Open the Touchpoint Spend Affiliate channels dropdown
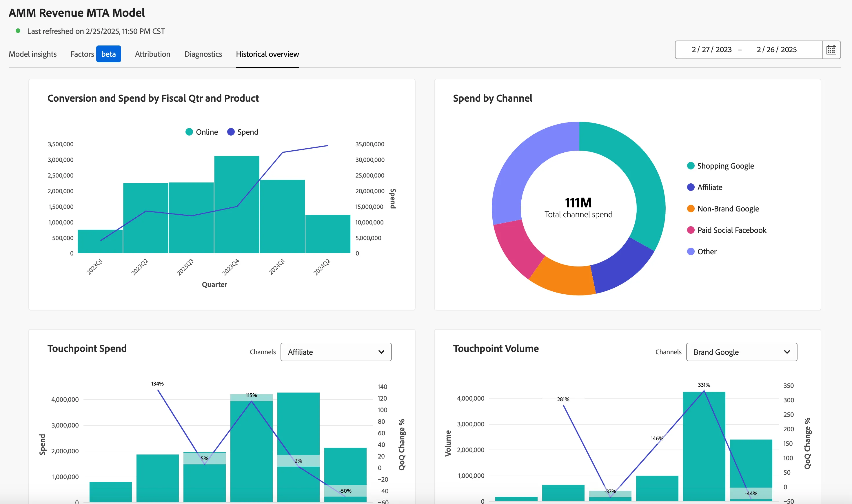The width and height of the screenshot is (852, 504). [x=336, y=352]
